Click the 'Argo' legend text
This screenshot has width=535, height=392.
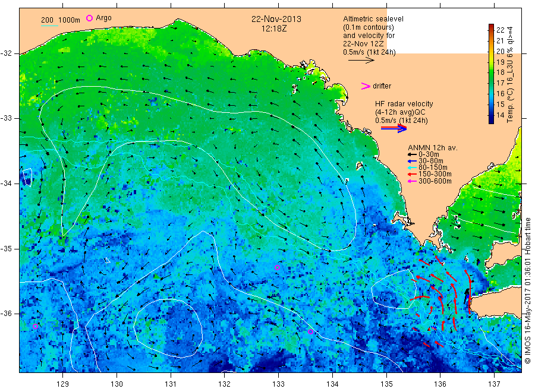tap(103, 18)
